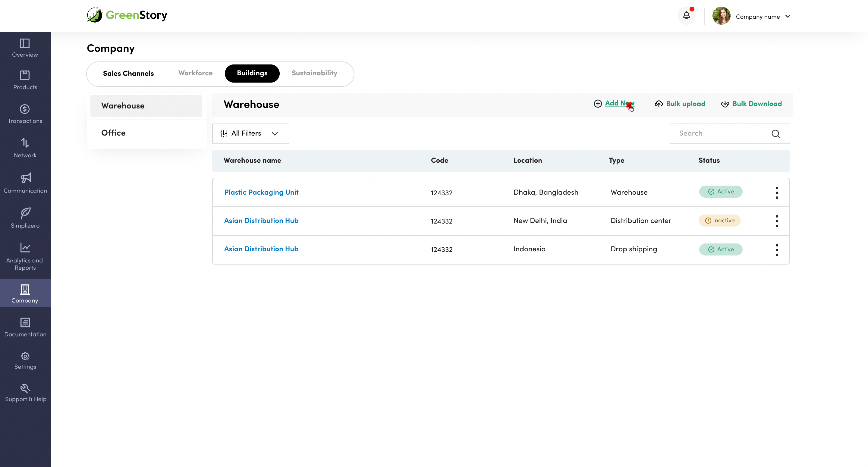Screen dimensions: 868x467
Task: Open Support & Help icon
Action: [x=25, y=388]
